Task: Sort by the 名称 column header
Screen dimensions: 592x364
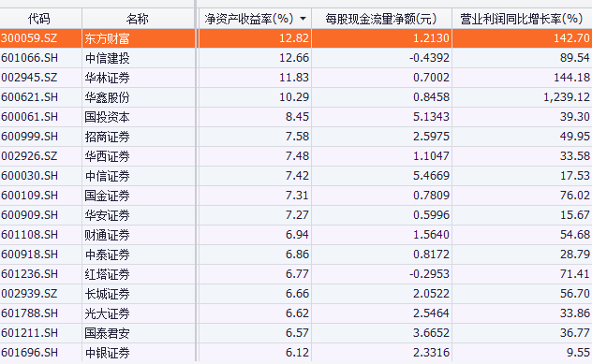Action: 138,19
